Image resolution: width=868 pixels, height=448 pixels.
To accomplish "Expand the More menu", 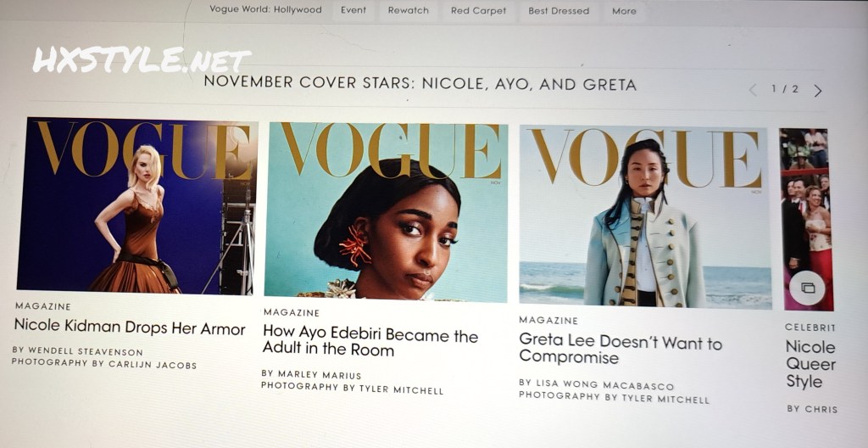I will [x=624, y=10].
